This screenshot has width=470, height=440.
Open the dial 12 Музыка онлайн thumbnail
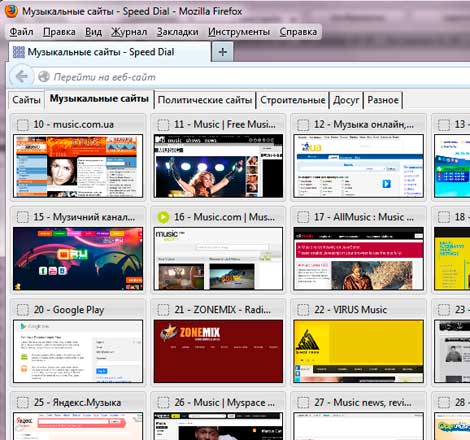coord(359,166)
